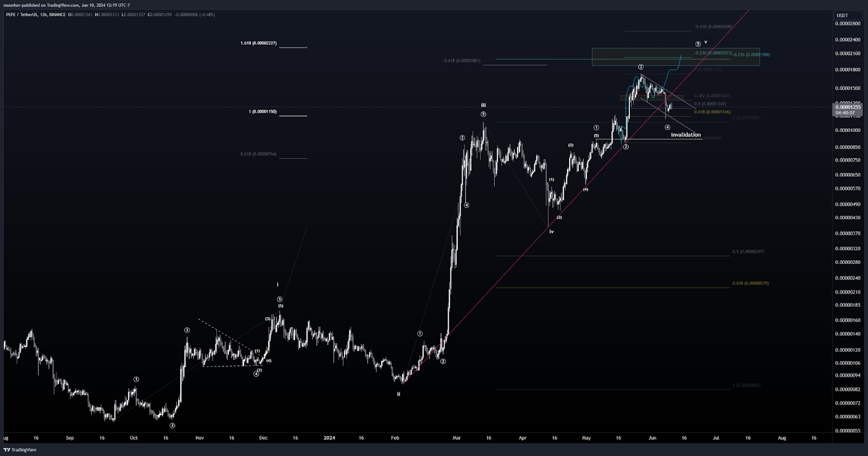Click 0.00000490 on the price axis
The height and width of the screenshot is (456, 868).
pyautogui.click(x=848, y=205)
